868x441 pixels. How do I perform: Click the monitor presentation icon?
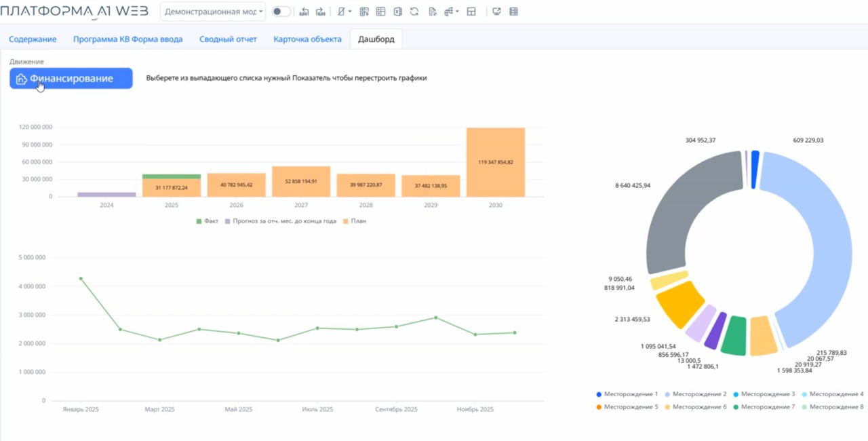tap(496, 12)
